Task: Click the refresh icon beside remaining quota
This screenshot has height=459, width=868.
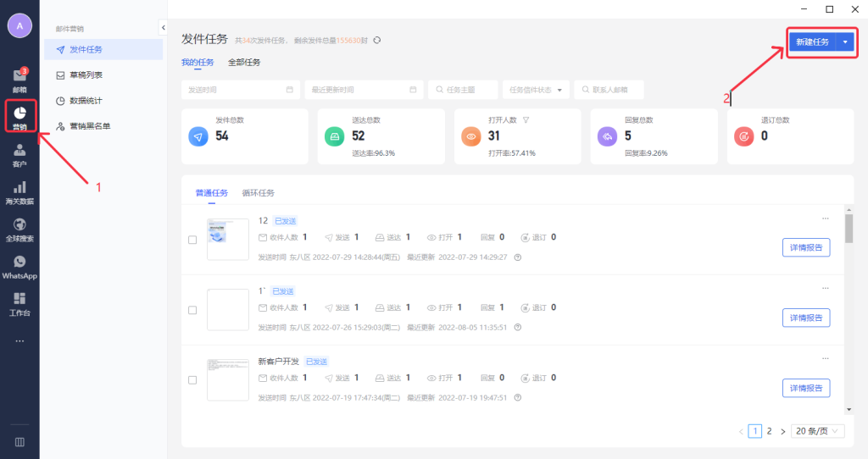Action: tap(377, 40)
